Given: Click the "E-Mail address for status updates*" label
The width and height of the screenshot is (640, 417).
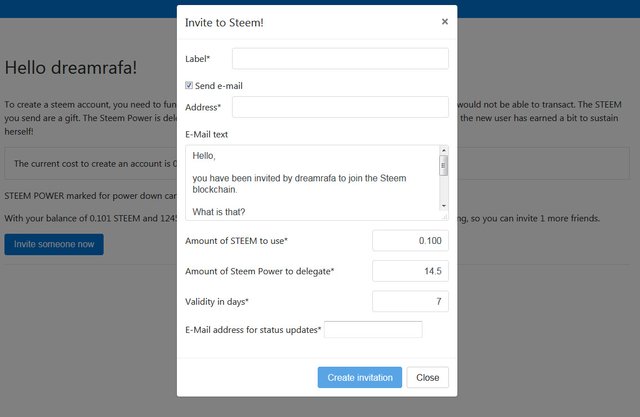Looking at the screenshot, I should [253, 330].
